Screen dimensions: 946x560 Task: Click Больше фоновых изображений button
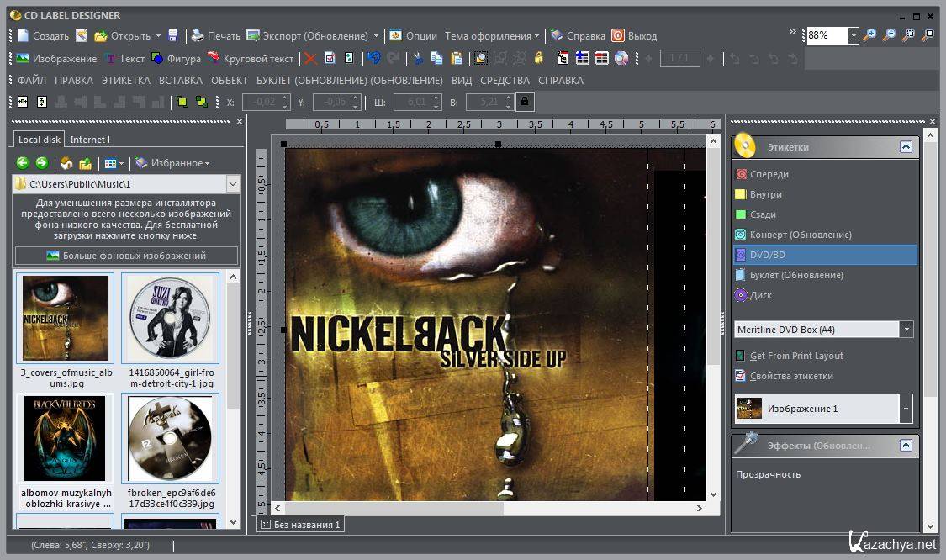[126, 256]
